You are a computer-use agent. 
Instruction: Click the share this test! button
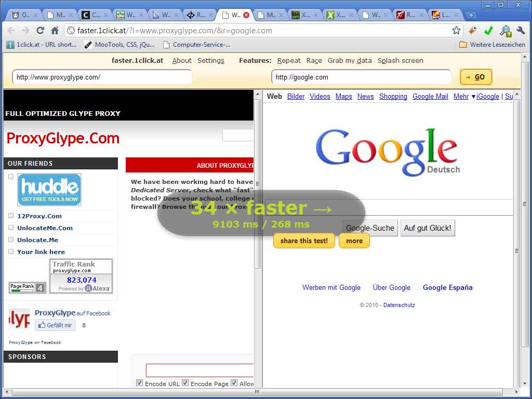click(304, 241)
